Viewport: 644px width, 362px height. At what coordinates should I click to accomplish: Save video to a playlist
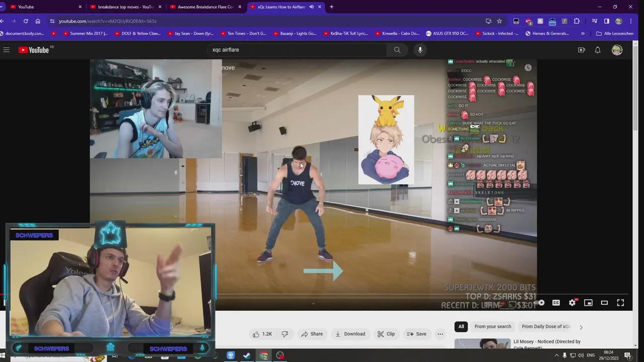pos(417,334)
